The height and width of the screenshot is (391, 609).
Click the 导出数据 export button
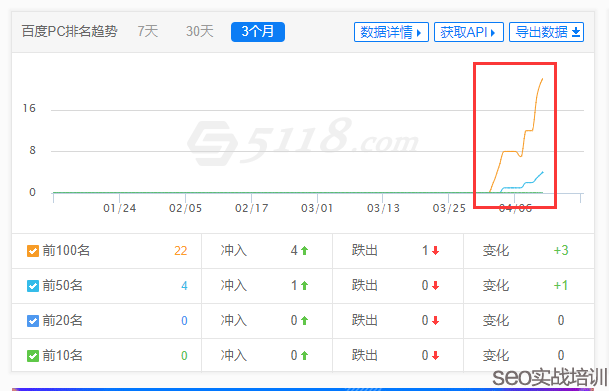546,32
